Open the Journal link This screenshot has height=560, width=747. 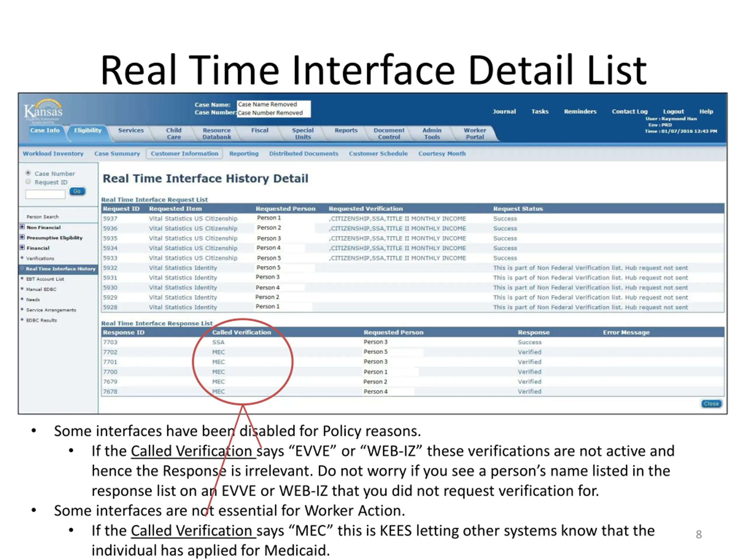[504, 111]
